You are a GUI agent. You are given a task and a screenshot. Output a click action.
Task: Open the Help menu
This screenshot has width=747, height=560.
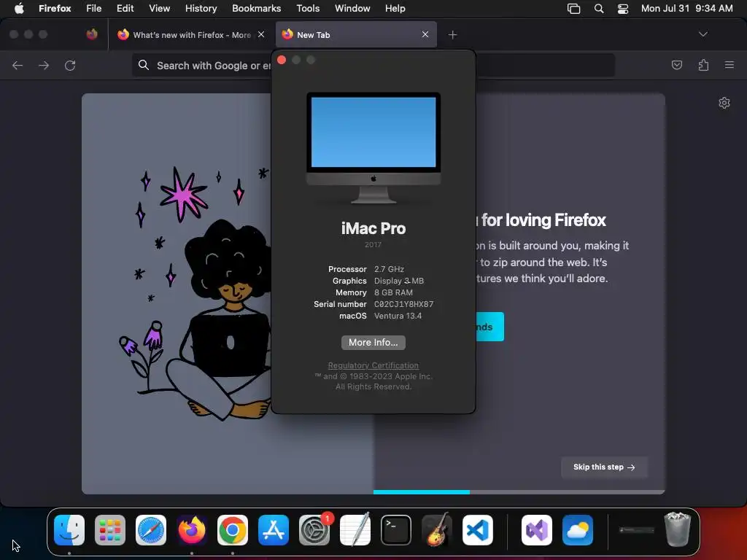(395, 8)
